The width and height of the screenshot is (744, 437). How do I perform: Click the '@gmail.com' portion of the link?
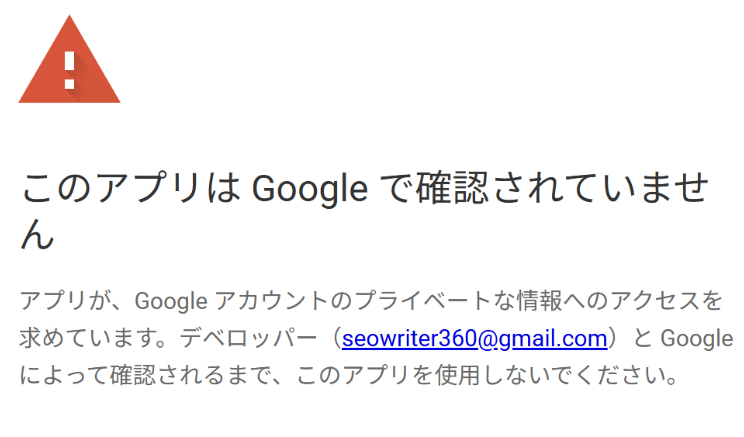542,339
